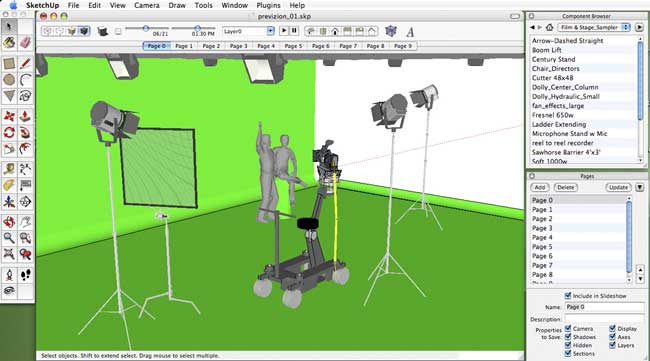Open the Camera menu
Image resolution: width=650 pixels, height=361 pixels.
pyautogui.click(x=147, y=5)
